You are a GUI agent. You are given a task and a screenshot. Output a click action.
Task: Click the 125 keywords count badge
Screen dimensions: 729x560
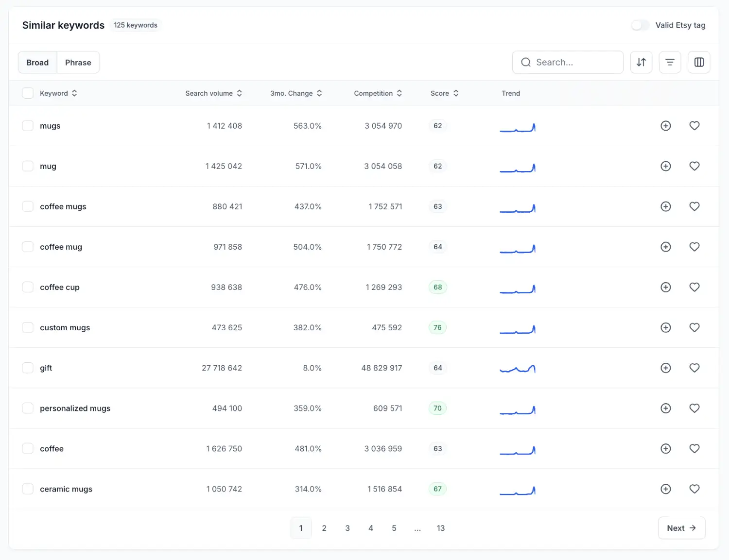coord(136,25)
